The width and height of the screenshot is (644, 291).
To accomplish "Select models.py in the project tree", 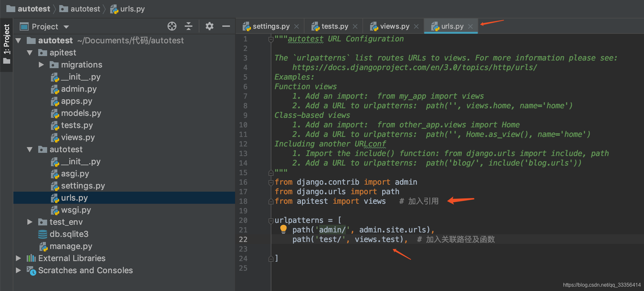I will pos(81,113).
